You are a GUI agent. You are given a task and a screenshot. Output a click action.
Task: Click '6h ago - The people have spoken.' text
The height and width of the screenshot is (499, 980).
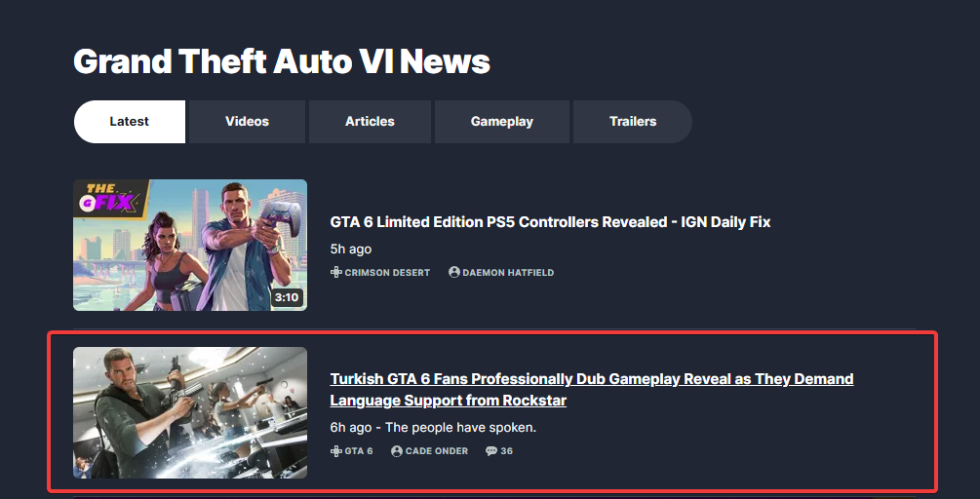[x=433, y=428]
